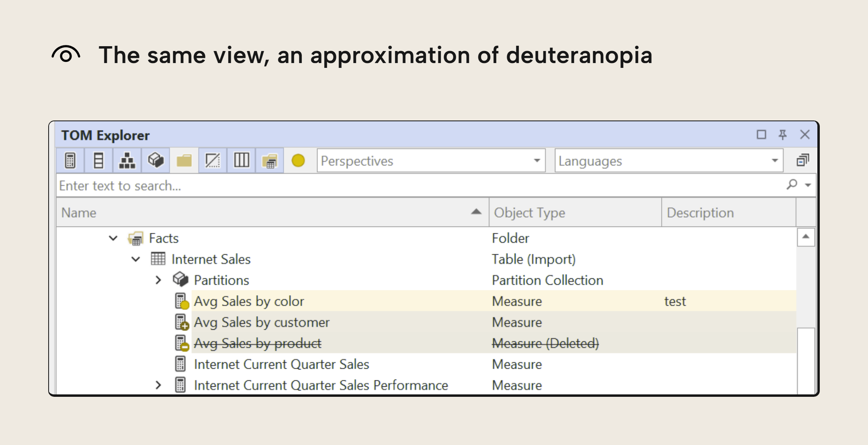Expand Internet Current Quarter Sales Performance

(x=158, y=385)
